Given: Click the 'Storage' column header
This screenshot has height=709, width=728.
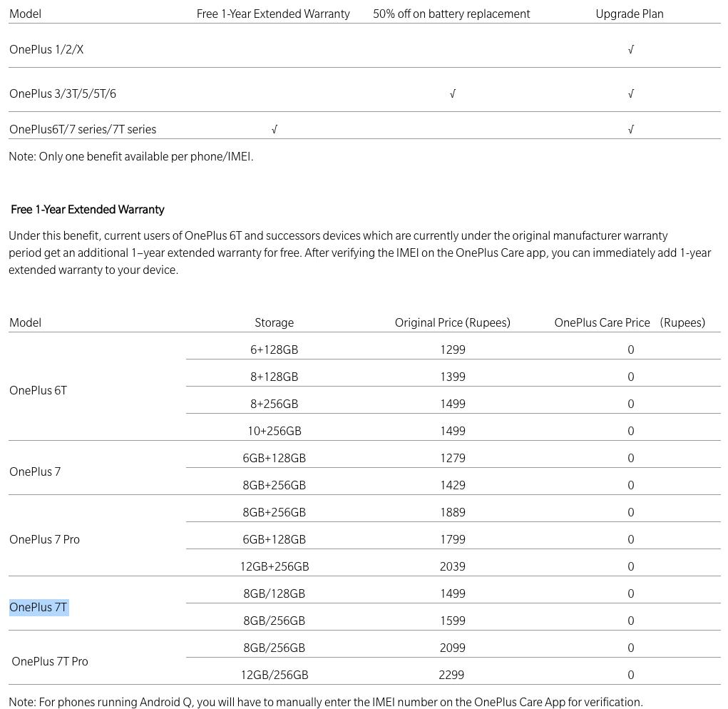Looking at the screenshot, I should click(274, 322).
